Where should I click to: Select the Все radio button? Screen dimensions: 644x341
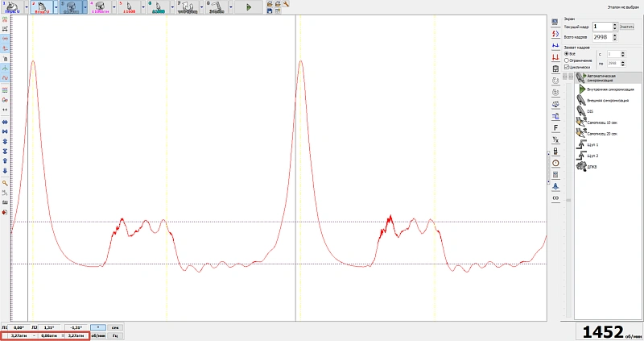(x=567, y=54)
